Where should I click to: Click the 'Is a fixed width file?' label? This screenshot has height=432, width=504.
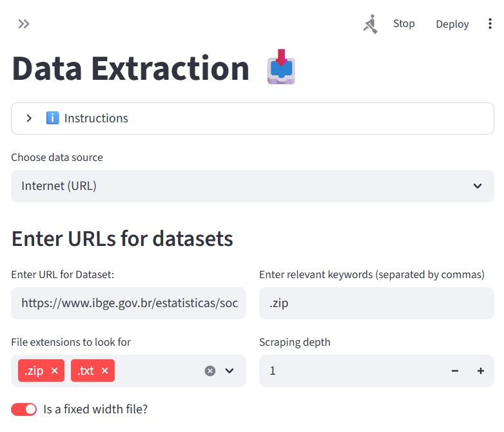tap(95, 409)
